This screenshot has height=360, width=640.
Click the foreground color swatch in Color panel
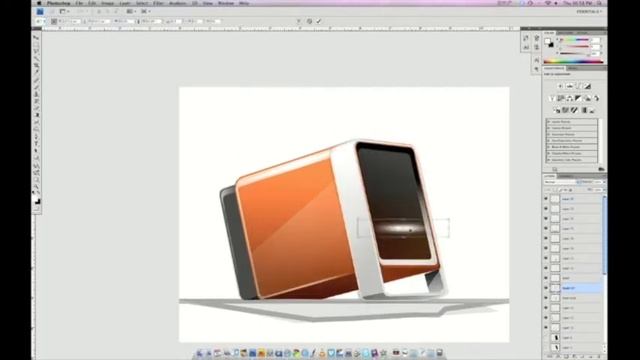[x=547, y=41]
